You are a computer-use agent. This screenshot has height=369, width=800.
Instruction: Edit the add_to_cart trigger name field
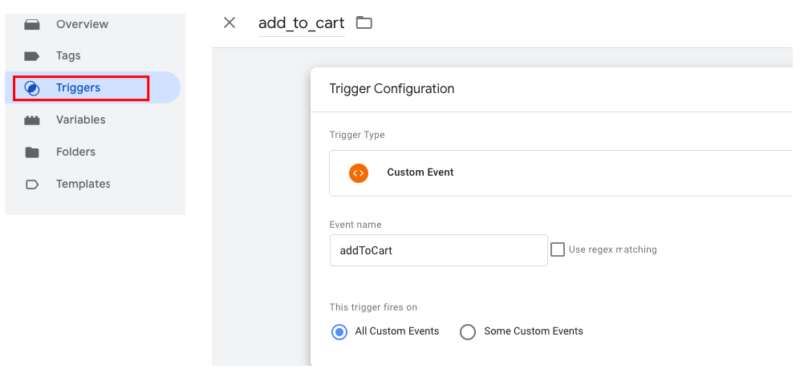coord(301,23)
